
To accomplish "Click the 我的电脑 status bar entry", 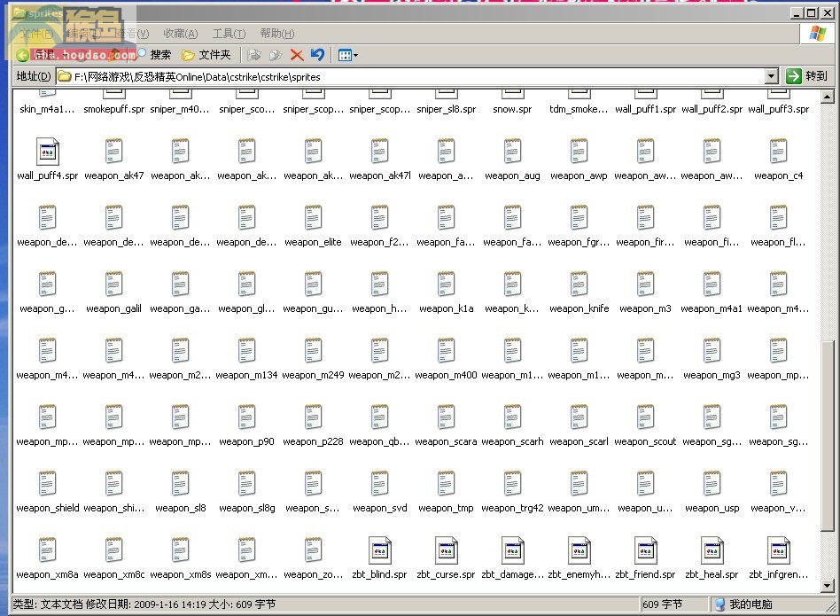I will [x=743, y=604].
